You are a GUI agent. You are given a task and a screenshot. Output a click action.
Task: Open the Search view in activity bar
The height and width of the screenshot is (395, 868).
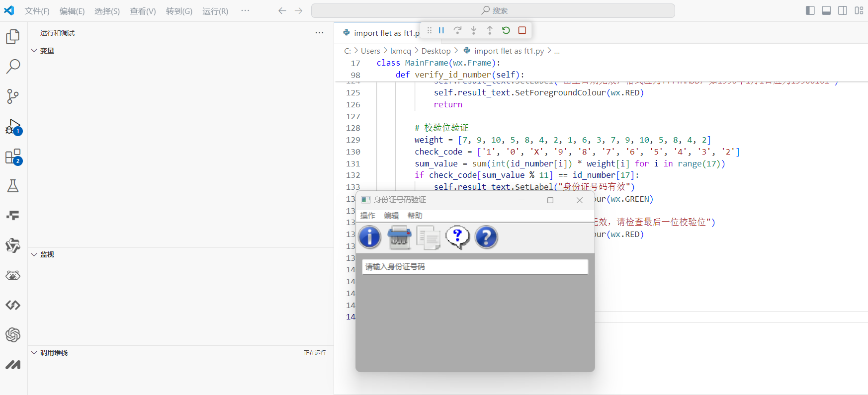point(13,66)
